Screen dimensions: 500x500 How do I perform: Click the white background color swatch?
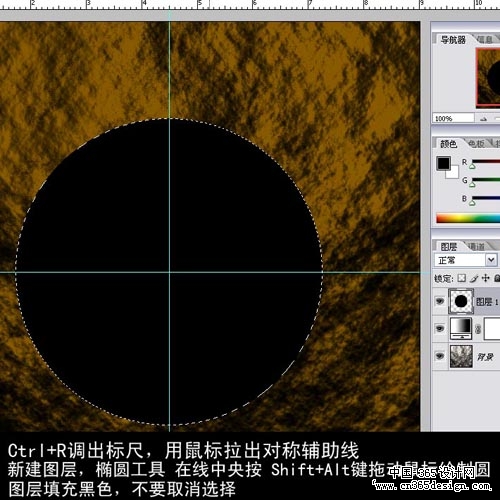[453, 173]
